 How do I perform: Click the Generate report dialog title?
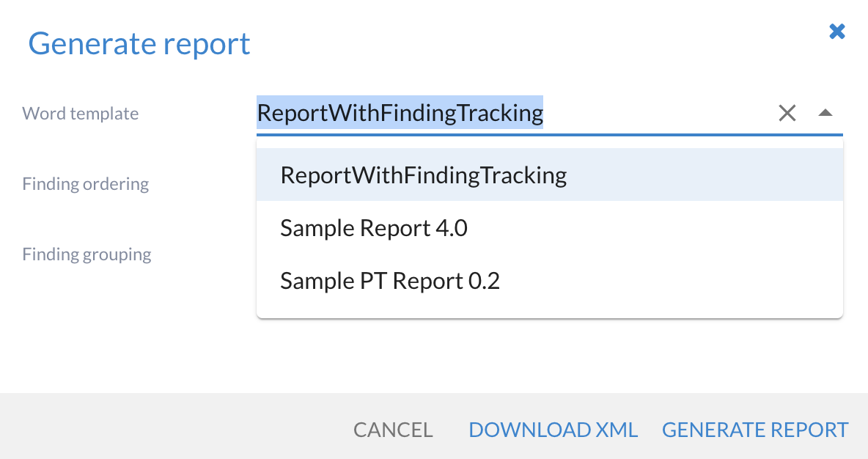coord(139,44)
